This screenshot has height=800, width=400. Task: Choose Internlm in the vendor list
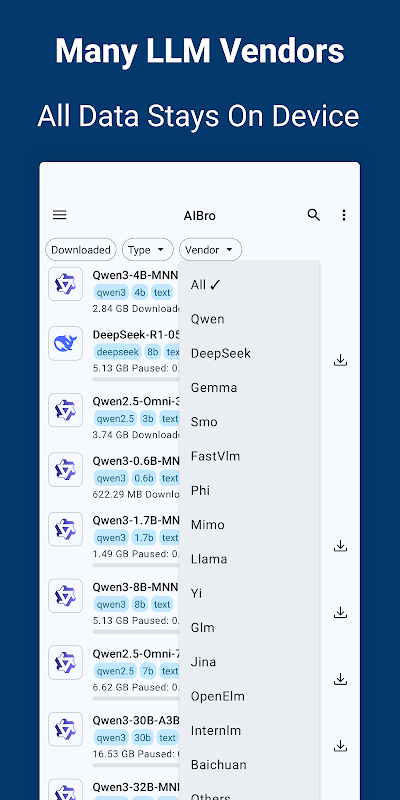249,730
